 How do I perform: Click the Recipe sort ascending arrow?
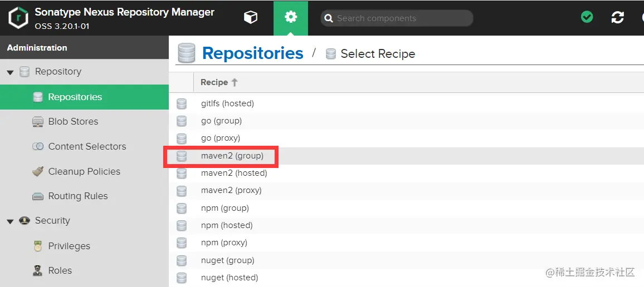click(235, 82)
